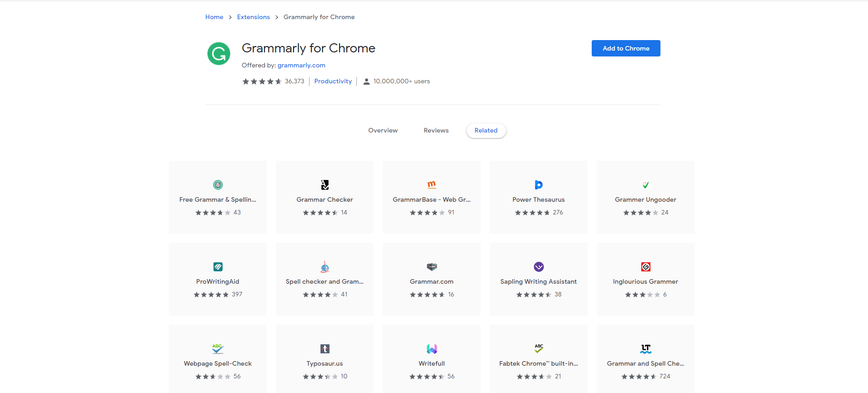Click the Webpage Spell-Check title text
This screenshot has width=868, height=393.
pos(218,363)
